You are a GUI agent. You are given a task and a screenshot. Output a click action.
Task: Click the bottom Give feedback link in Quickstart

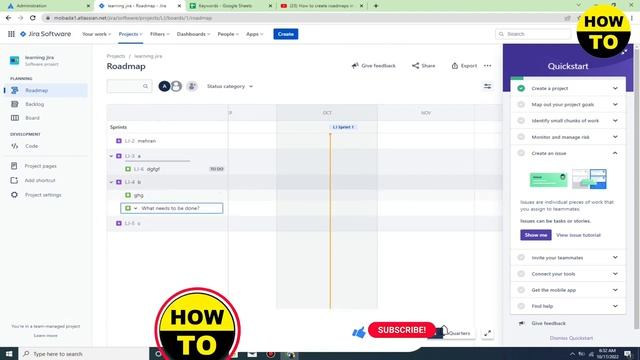pos(548,323)
